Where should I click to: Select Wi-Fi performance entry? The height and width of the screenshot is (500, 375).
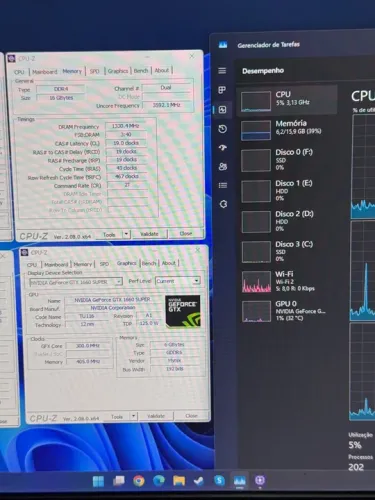click(x=287, y=281)
